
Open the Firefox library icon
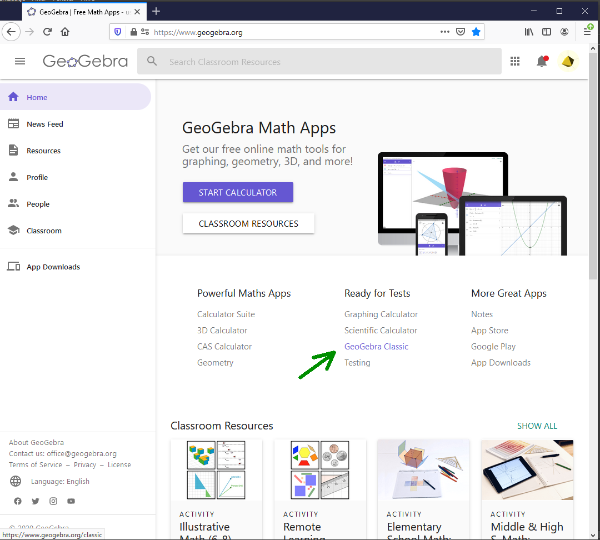529,32
